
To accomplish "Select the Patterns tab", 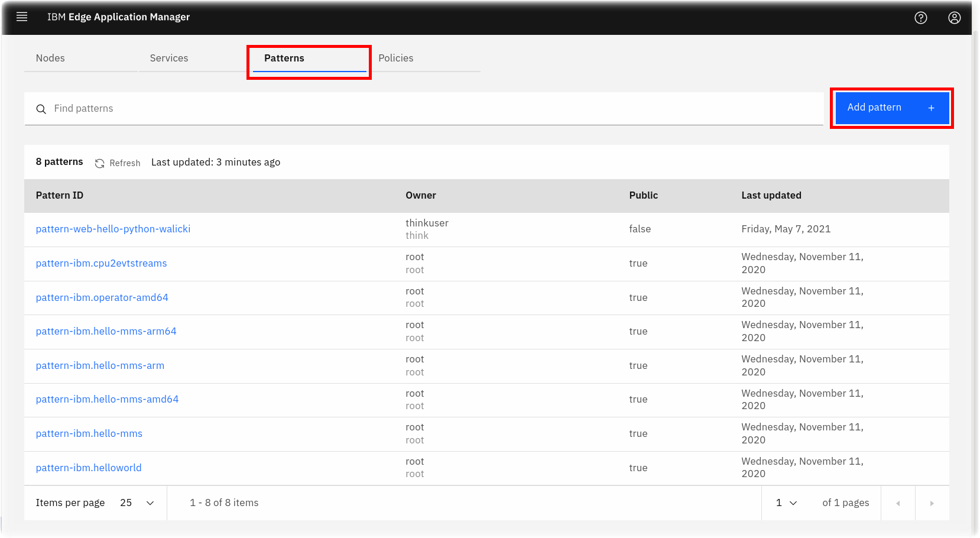I will (x=309, y=58).
